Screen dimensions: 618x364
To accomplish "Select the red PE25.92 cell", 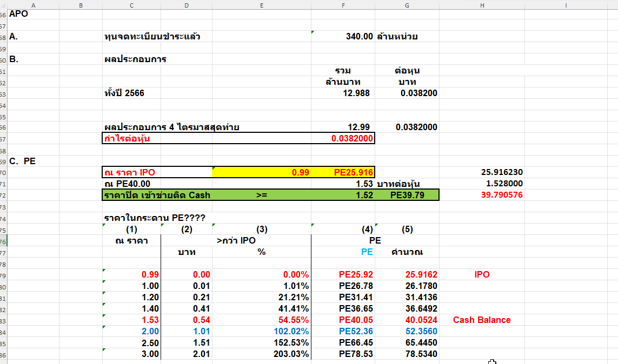I will click(x=343, y=275).
